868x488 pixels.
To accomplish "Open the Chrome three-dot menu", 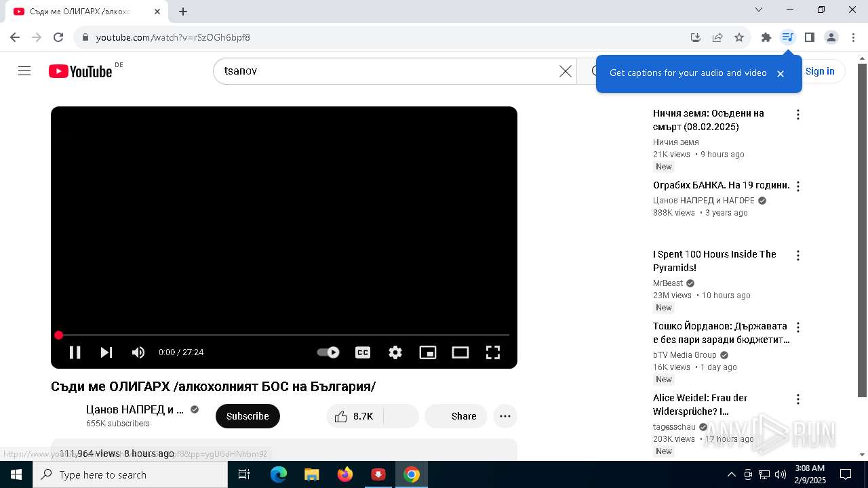I will (x=853, y=37).
